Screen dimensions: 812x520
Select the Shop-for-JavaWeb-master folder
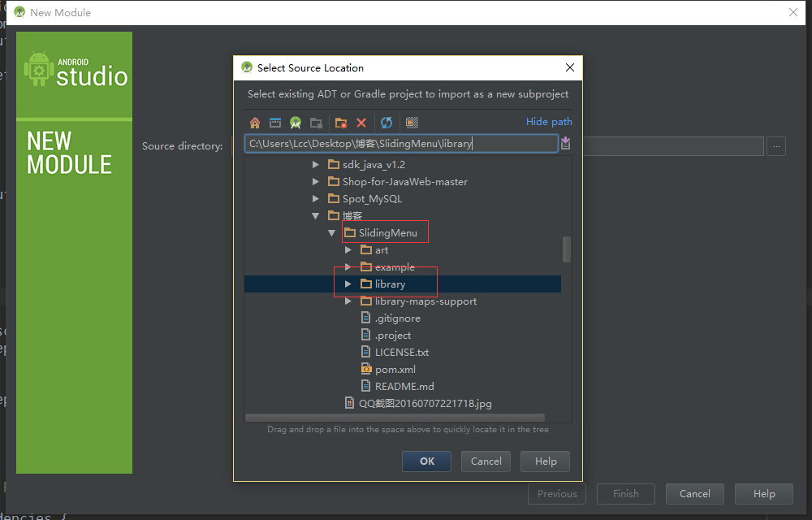coord(398,182)
